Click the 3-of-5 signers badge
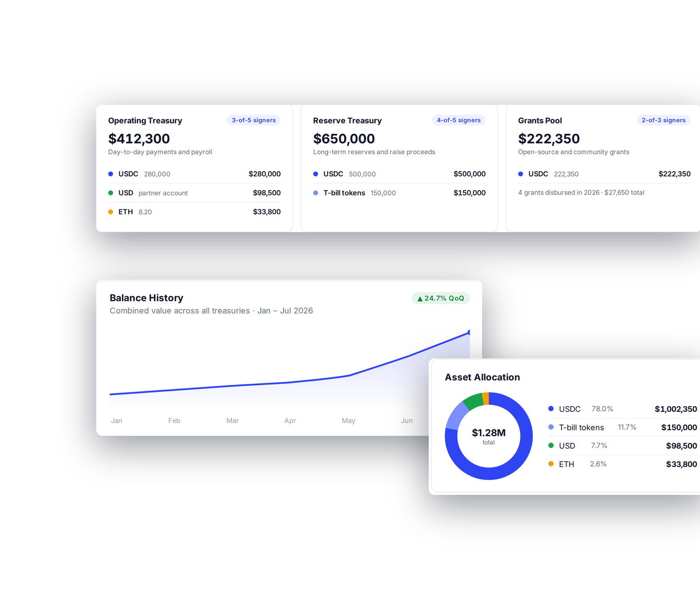The width and height of the screenshot is (700, 612). [254, 120]
